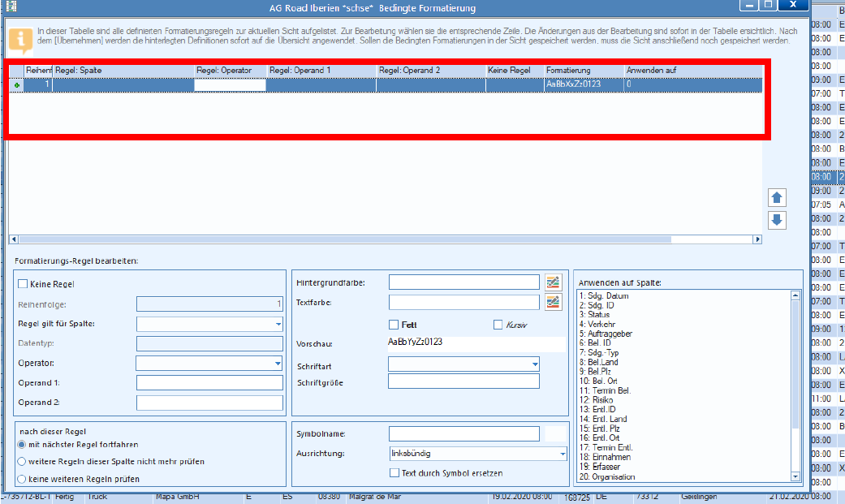Click the horizontal scrollbar right arrow
This screenshot has width=845, height=504.
click(757, 239)
